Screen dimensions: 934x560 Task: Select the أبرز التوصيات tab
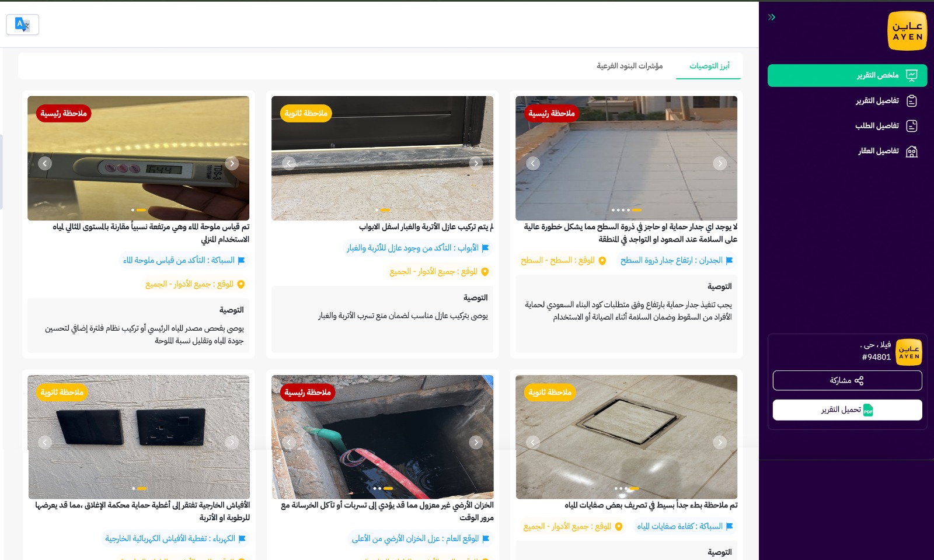click(x=709, y=66)
